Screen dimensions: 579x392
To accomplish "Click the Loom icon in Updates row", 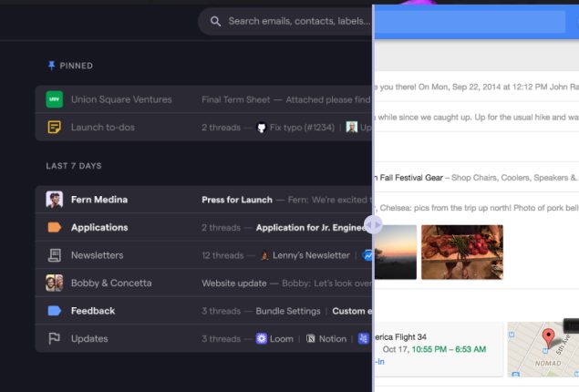I will [261, 339].
